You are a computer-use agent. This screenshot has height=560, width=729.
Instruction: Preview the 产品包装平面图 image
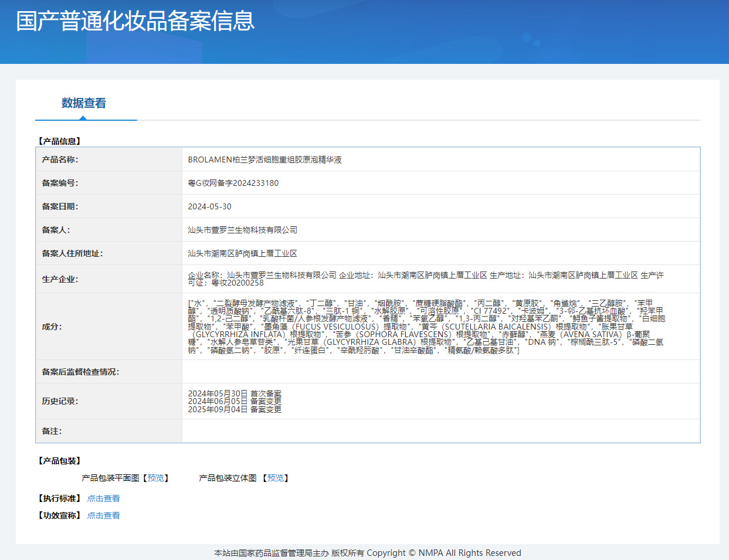click(156, 478)
